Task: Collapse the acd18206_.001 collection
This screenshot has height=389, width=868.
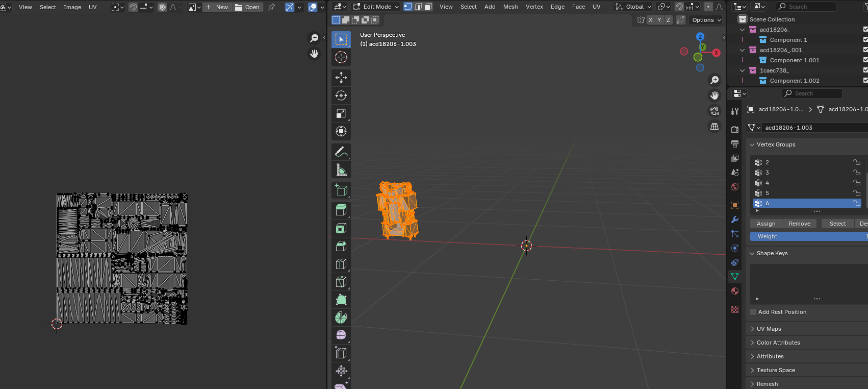Action: tap(743, 50)
